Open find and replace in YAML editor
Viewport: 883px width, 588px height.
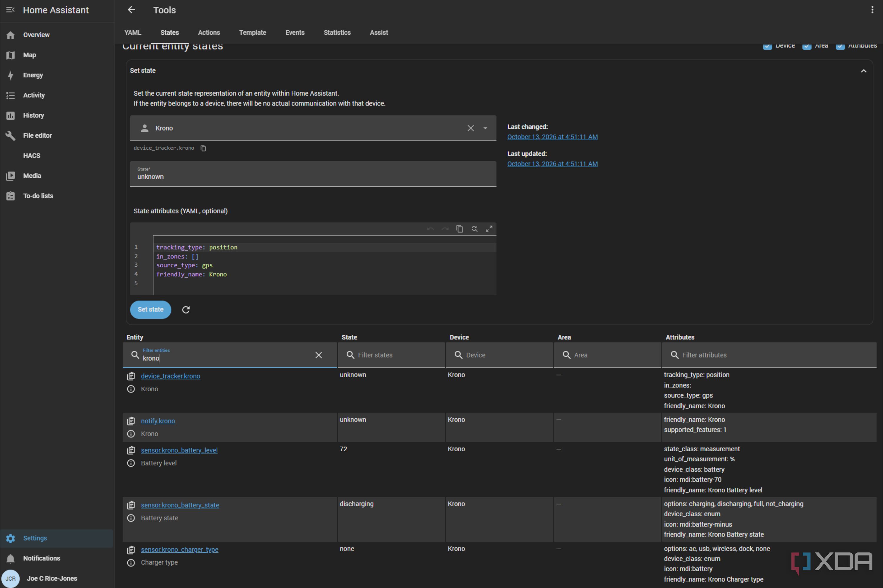point(474,229)
